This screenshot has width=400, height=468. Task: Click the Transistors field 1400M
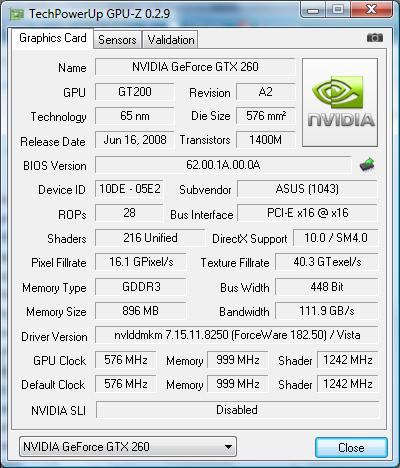coord(266,140)
